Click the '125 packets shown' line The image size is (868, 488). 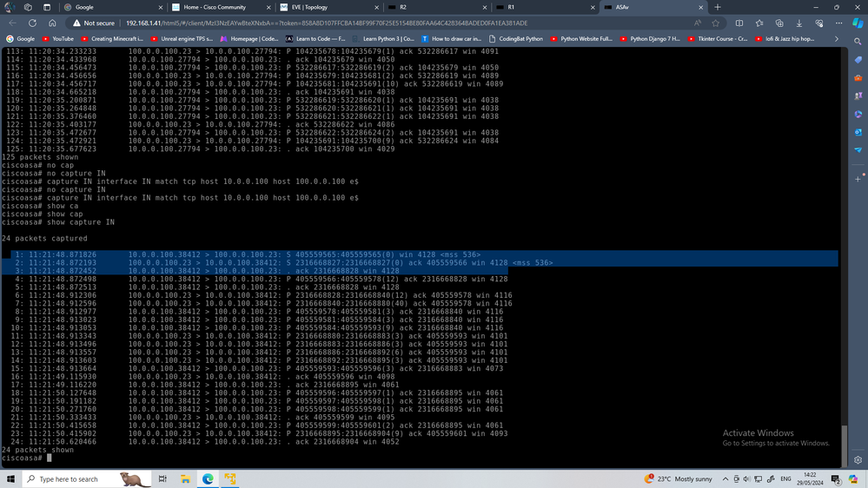pyautogui.click(x=40, y=157)
